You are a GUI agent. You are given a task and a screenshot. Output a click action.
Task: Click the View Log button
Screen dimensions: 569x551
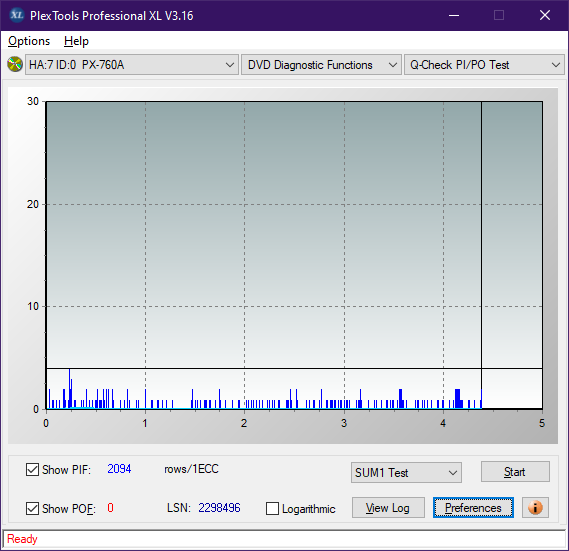point(388,508)
